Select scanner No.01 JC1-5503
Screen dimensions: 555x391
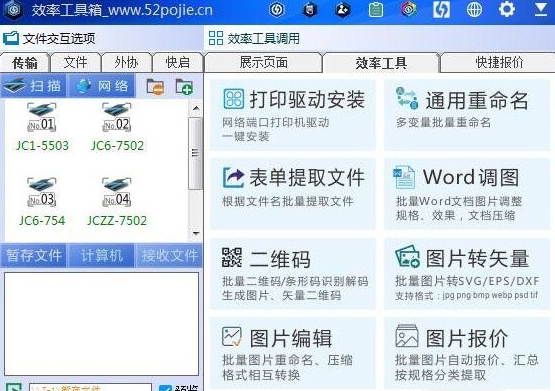coord(42,128)
